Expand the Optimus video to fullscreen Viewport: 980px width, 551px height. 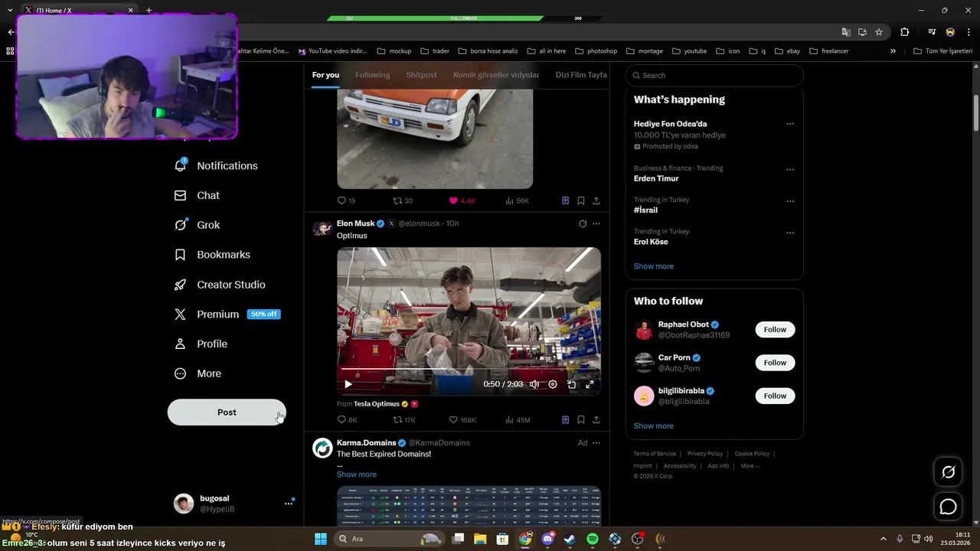coord(590,384)
